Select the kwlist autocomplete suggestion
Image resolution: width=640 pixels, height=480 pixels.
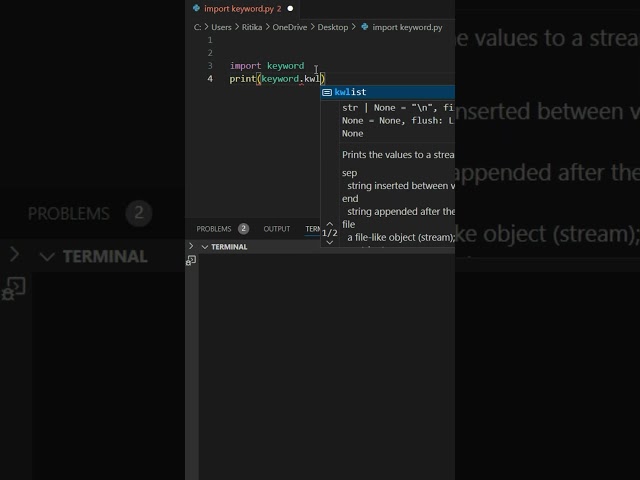coord(388,92)
